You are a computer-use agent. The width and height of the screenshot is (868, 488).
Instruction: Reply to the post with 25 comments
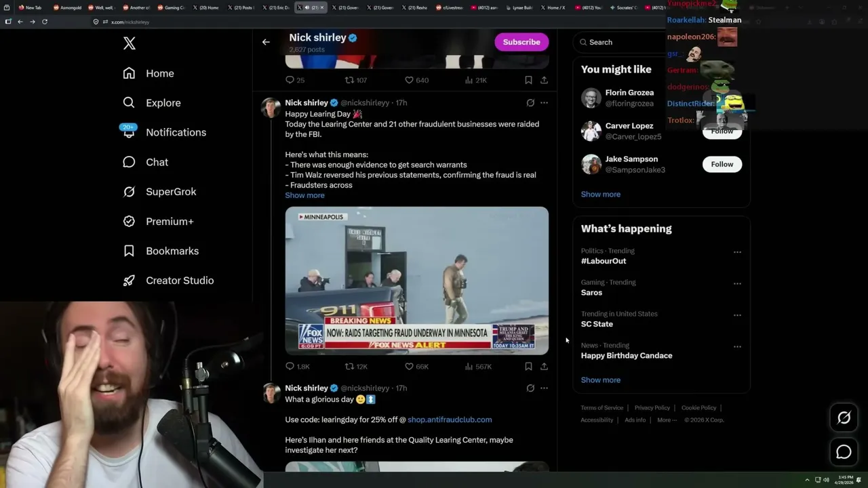pos(295,80)
